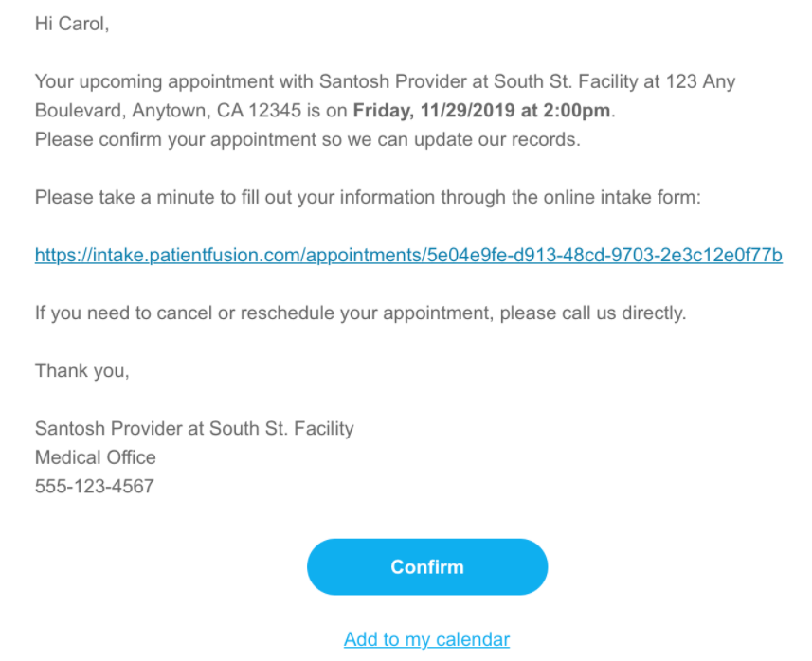Screen dimensions: 812x661
Task: Click the cancel or reschedule sentence
Action: [360, 313]
